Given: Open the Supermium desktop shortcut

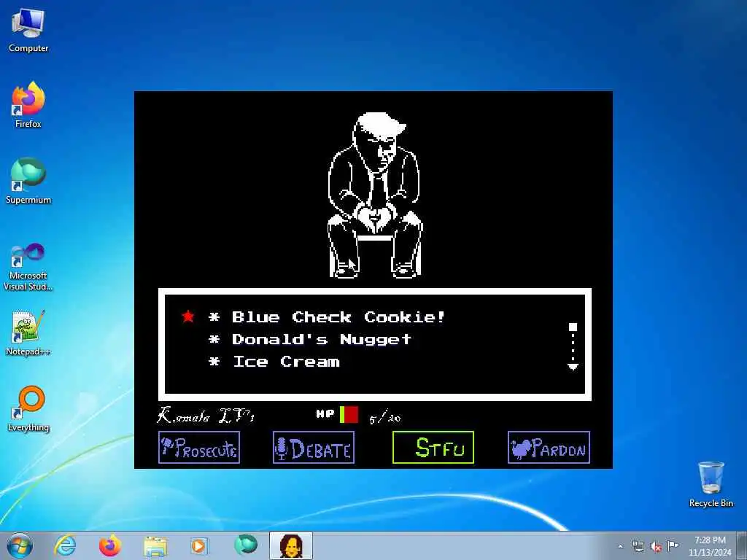Looking at the screenshot, I should (x=28, y=181).
